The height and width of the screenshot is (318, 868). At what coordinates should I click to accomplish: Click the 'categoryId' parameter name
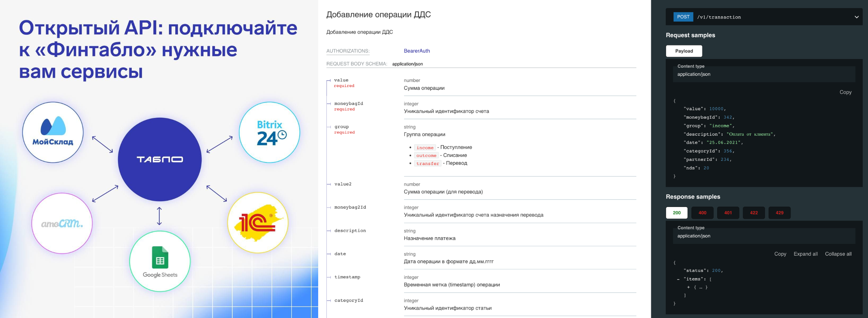(348, 300)
